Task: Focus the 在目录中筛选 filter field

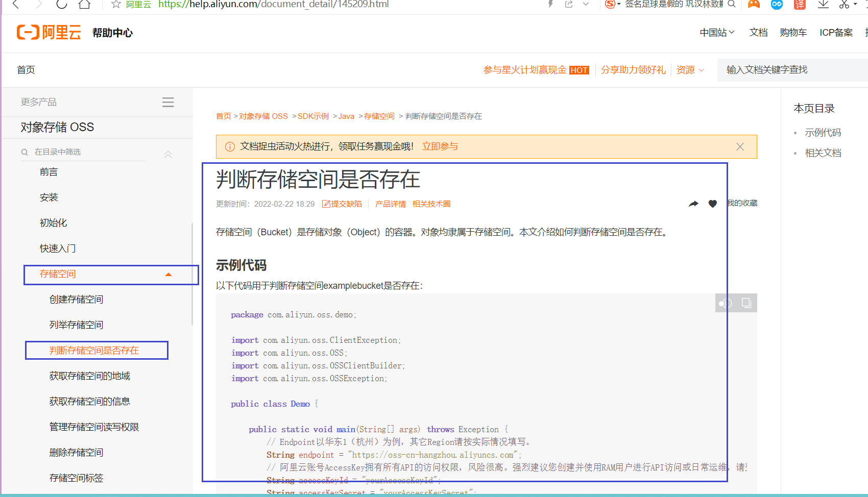Action: tap(82, 152)
